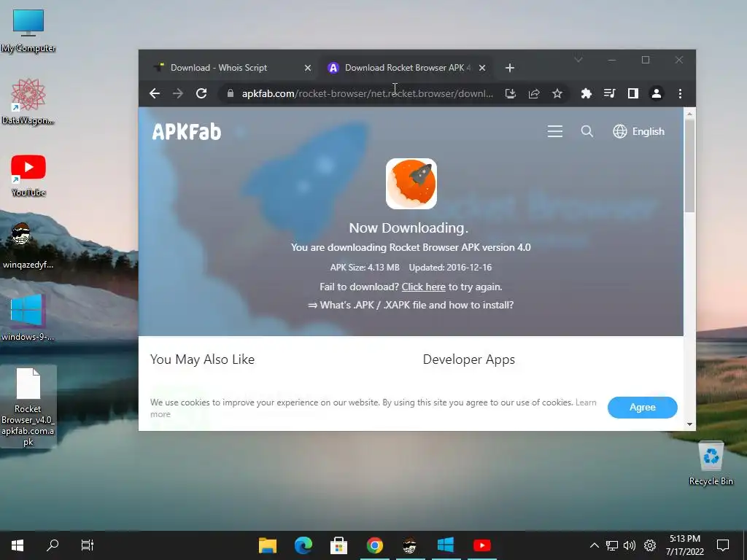
Task: Open the Chrome profile avatar
Action: [x=657, y=93]
